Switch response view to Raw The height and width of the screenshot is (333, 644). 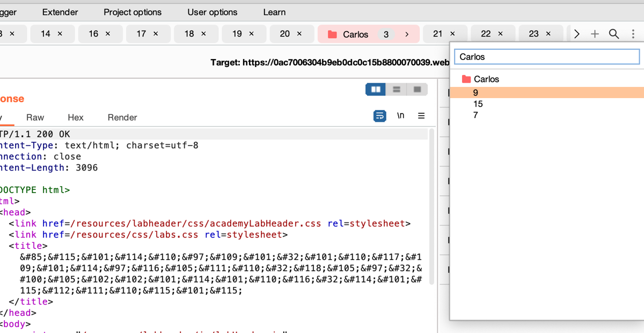click(x=35, y=117)
